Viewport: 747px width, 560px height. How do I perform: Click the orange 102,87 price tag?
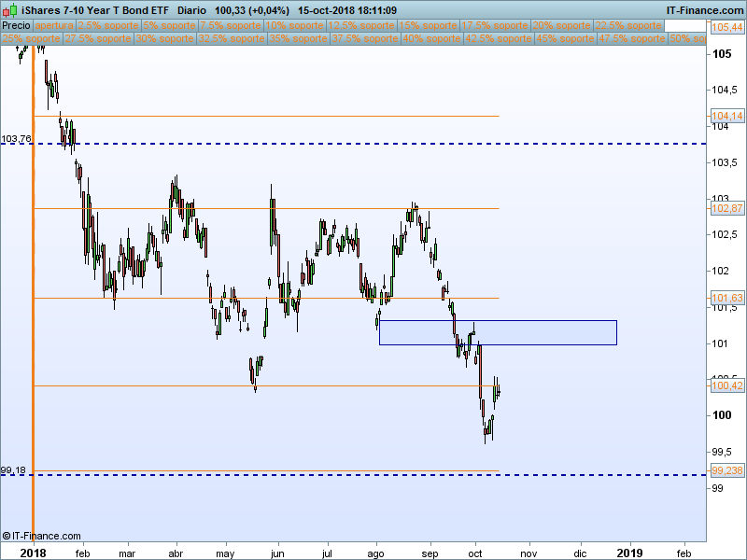tap(726, 208)
